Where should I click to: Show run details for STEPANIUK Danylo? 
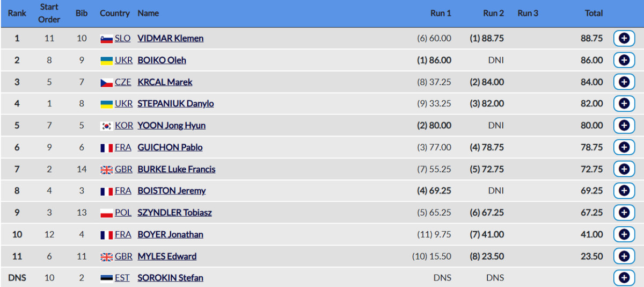624,104
